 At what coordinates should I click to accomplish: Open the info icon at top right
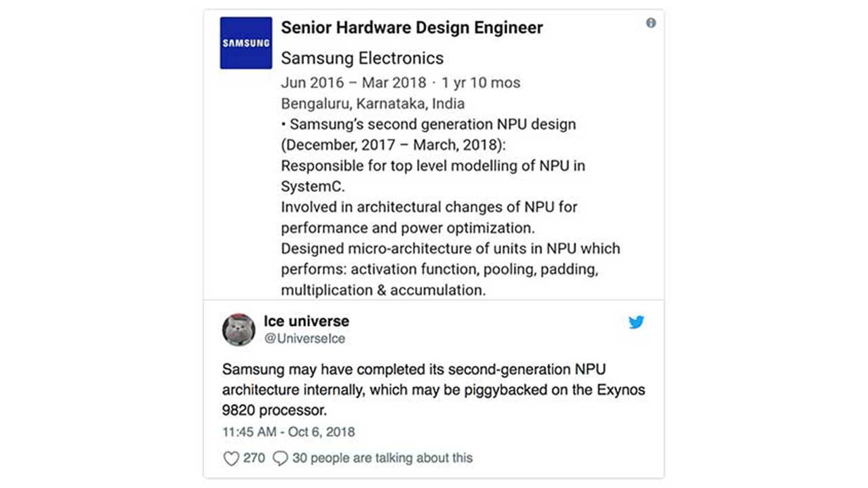click(x=651, y=23)
